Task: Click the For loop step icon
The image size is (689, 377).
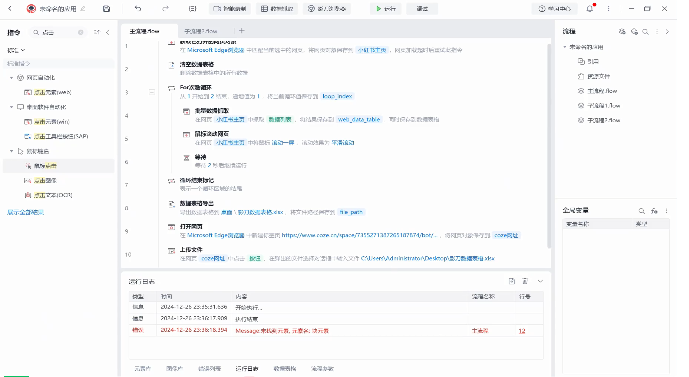Action: (x=171, y=88)
